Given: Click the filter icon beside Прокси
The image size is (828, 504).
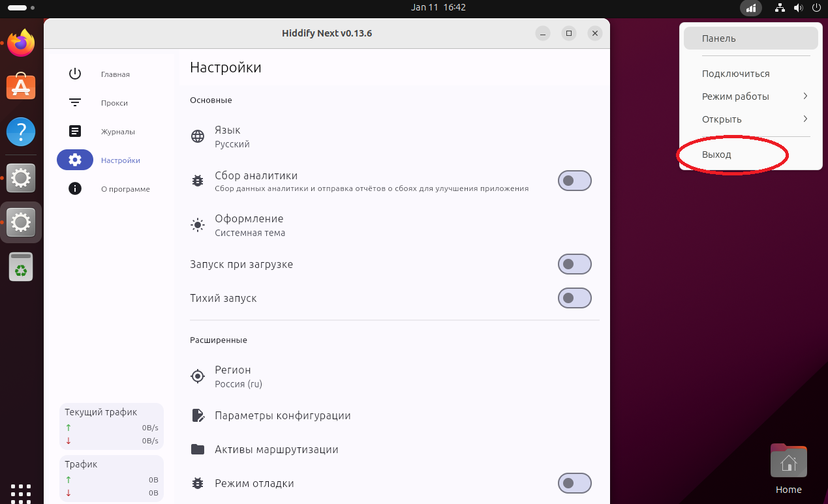Looking at the screenshot, I should tap(75, 103).
